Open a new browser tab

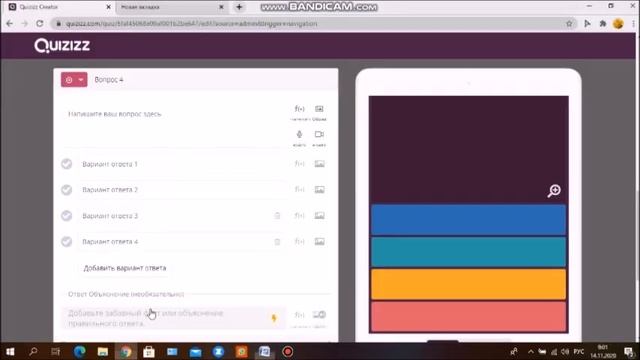tap(239, 7)
